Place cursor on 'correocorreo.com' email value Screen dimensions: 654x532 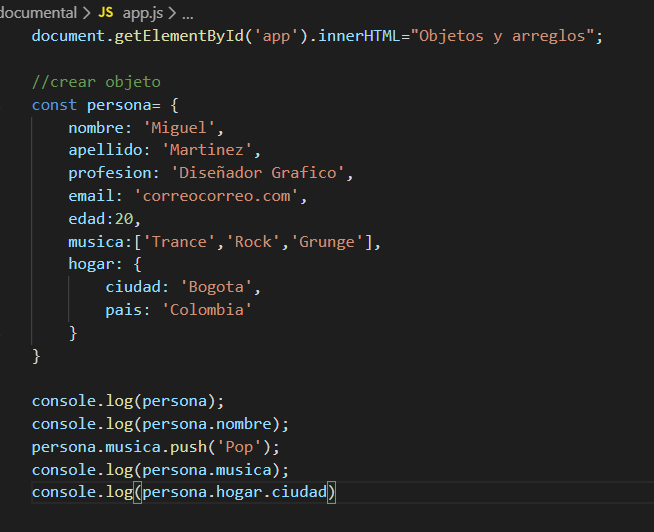pyautogui.click(x=216, y=196)
